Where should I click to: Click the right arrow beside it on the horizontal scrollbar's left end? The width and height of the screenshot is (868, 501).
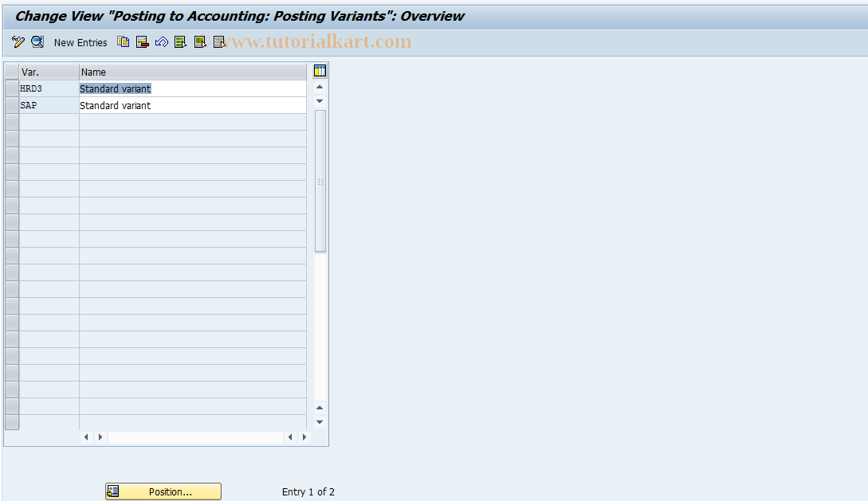coord(100,436)
